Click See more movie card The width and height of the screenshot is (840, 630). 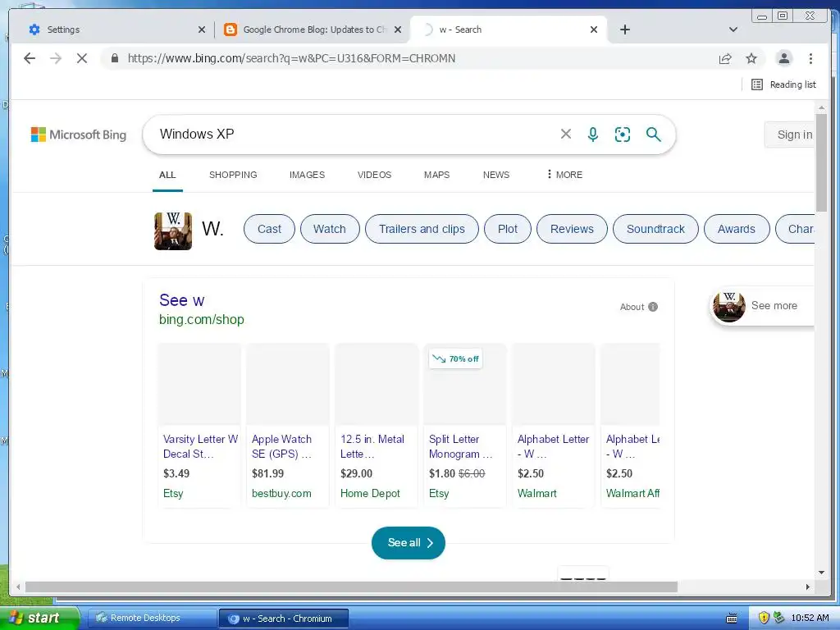(x=762, y=306)
